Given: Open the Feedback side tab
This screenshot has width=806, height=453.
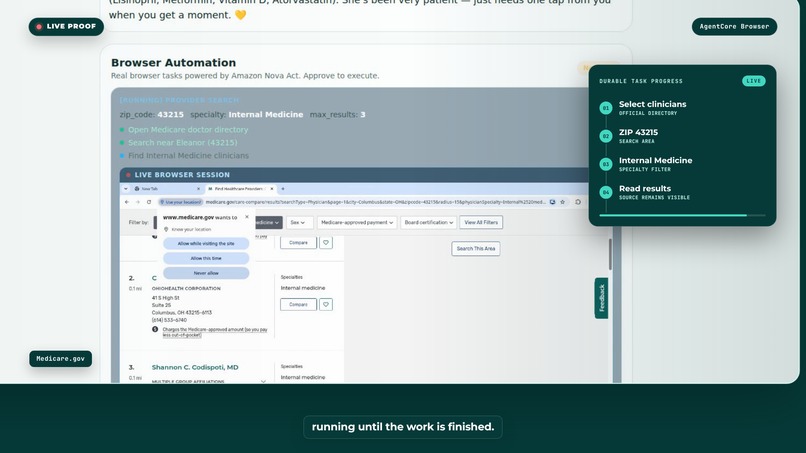Looking at the screenshot, I should [601, 298].
